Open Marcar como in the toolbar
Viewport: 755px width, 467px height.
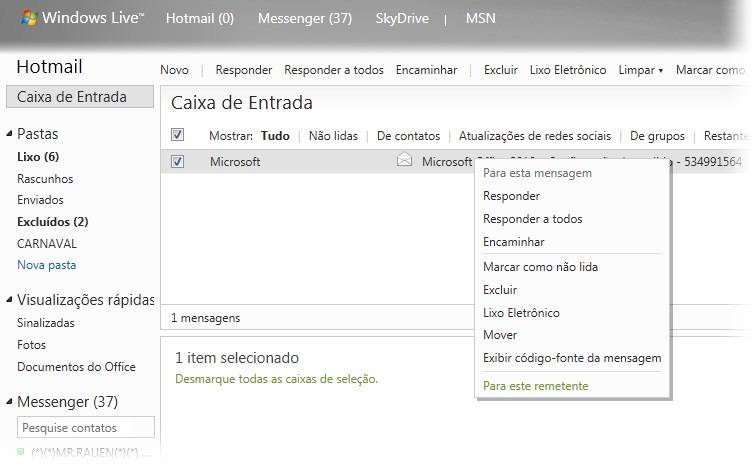click(710, 70)
